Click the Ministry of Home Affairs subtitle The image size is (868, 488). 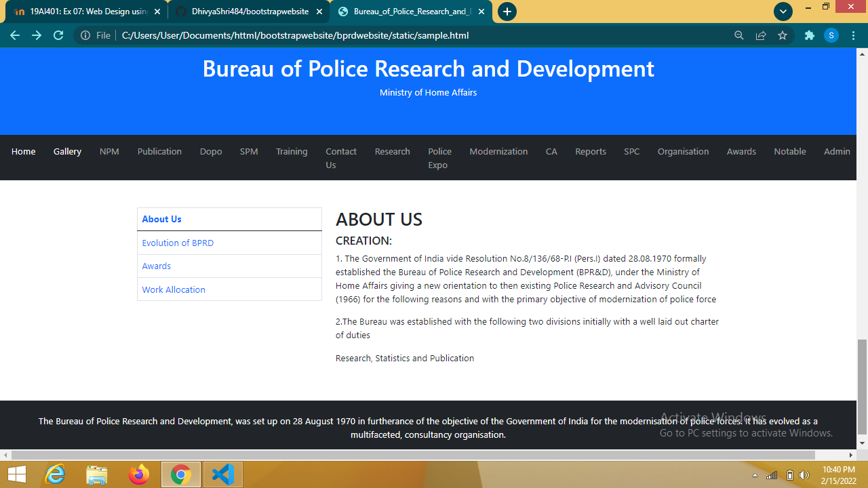coord(428,92)
